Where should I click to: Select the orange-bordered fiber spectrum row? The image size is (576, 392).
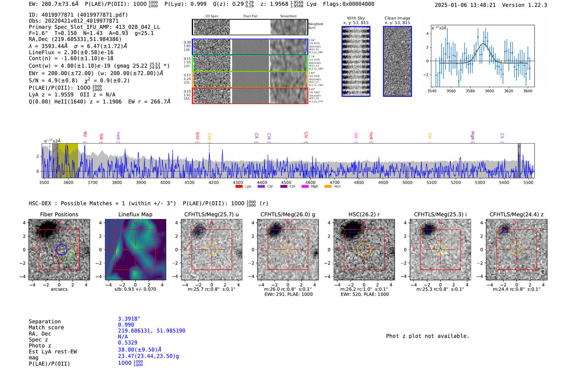click(x=250, y=79)
